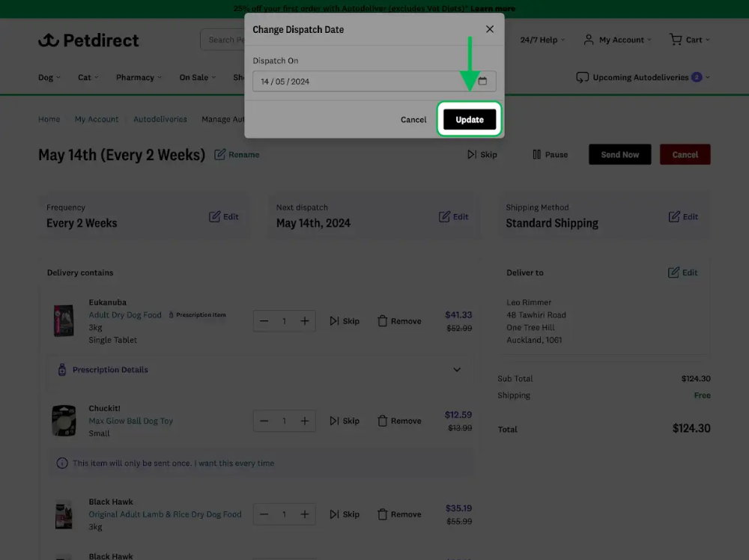Open the Cat menu
The width and height of the screenshot is (749, 560).
coord(88,77)
